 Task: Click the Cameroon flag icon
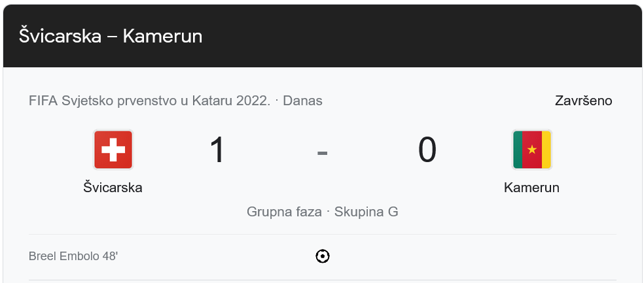point(531,150)
